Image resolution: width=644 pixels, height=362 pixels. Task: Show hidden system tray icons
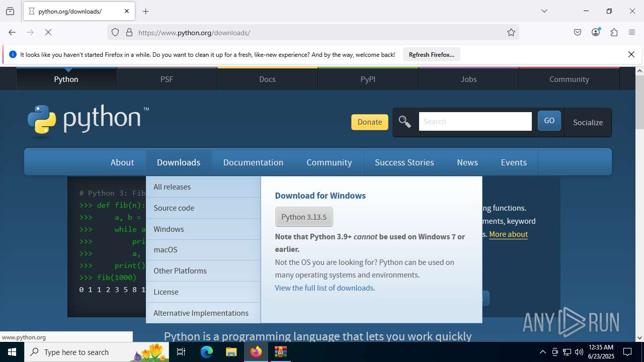(x=542, y=352)
